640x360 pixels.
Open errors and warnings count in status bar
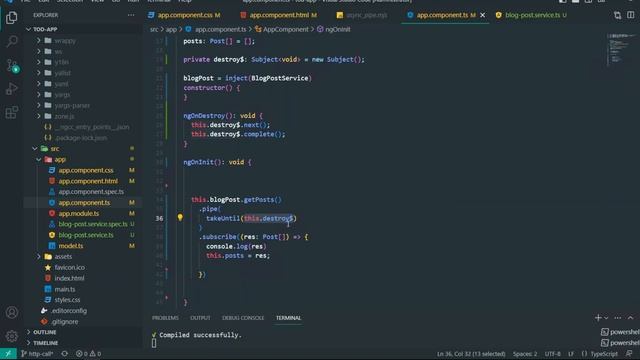[88, 354]
